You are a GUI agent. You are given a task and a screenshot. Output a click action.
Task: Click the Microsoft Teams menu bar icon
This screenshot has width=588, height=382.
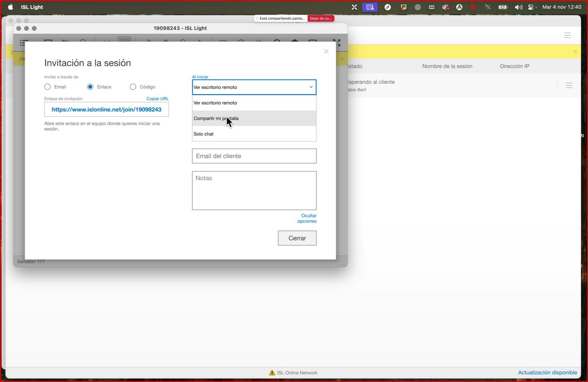[445, 7]
